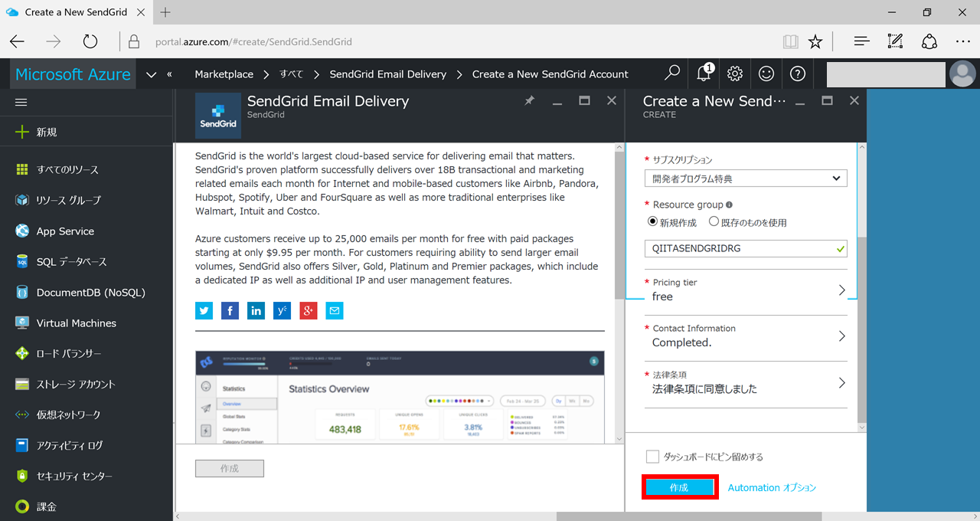
Task: Open the notifications bell icon
Action: (704, 74)
